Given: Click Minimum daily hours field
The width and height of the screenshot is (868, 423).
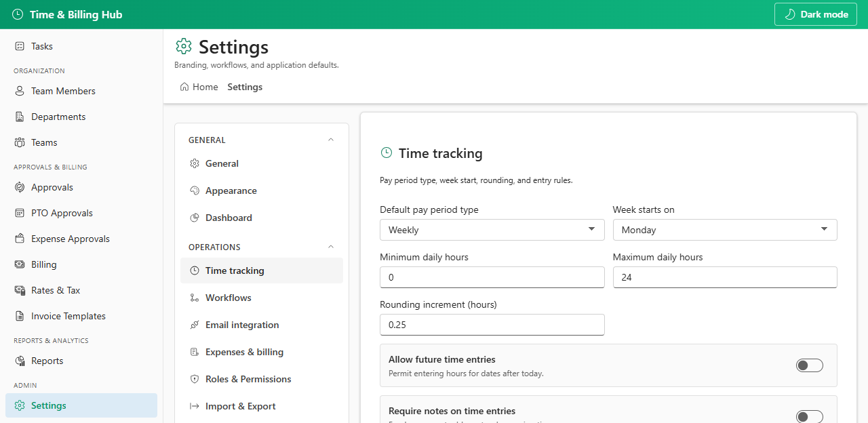Looking at the screenshot, I should point(492,277).
